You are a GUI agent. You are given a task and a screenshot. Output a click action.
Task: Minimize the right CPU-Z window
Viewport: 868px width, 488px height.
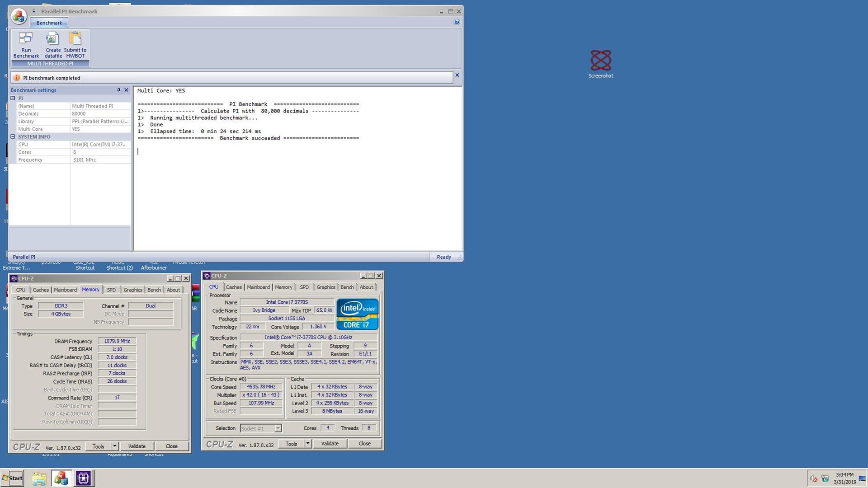pos(363,276)
